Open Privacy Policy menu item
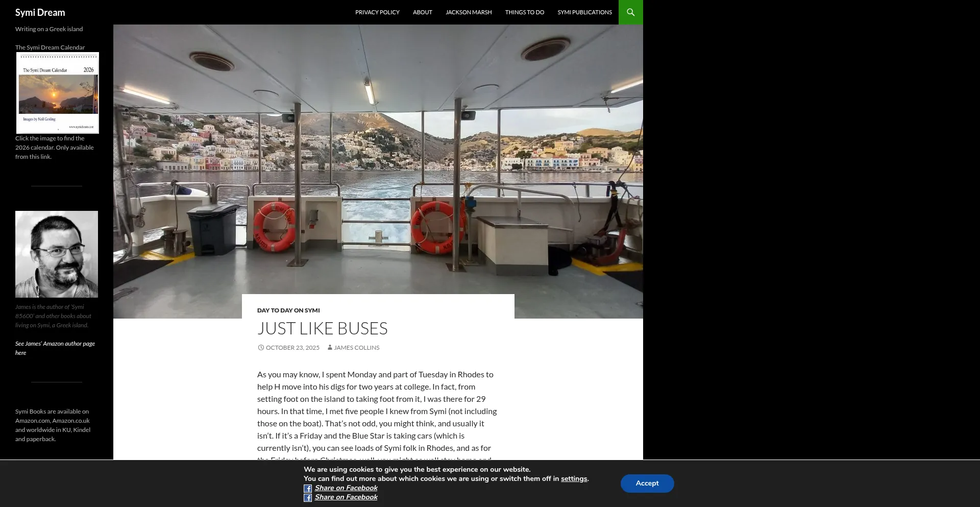This screenshot has width=980, height=507. pos(377,12)
